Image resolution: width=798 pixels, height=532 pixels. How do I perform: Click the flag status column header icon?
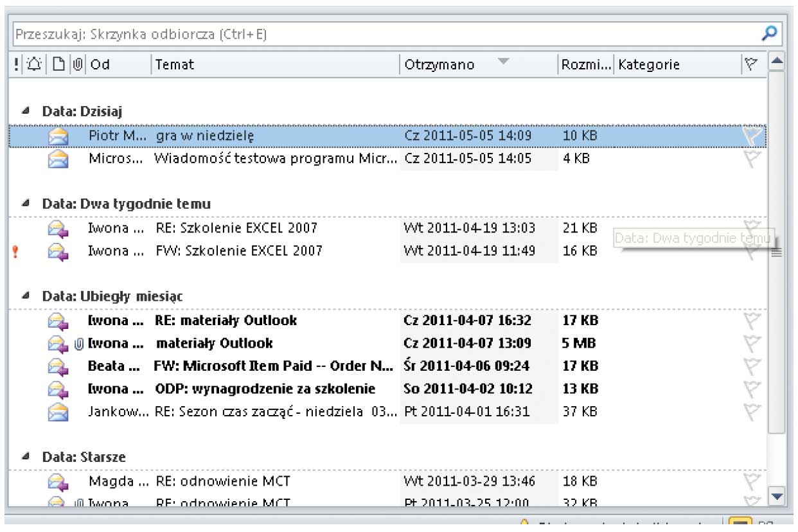(x=750, y=64)
